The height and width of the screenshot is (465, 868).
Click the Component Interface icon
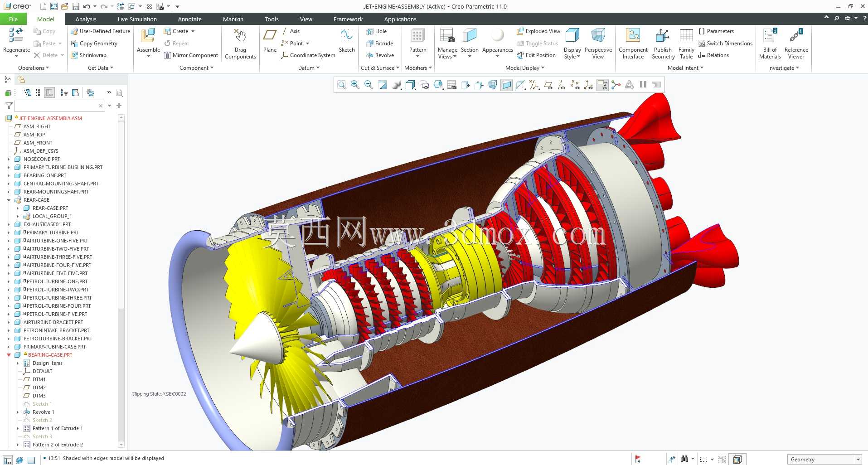pos(633,35)
